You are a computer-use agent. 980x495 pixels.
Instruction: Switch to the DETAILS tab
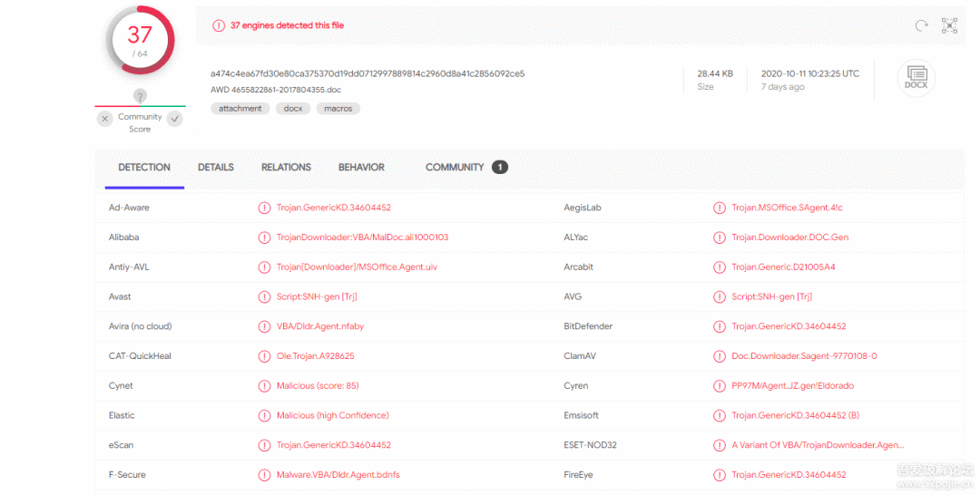pos(216,168)
